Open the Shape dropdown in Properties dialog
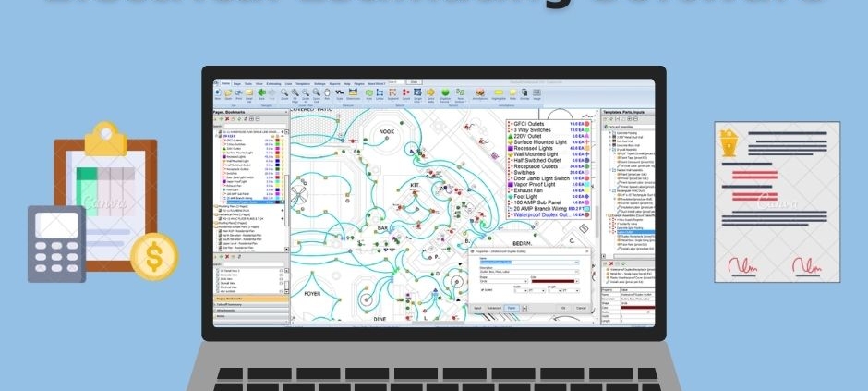The width and height of the screenshot is (868, 391). tap(526, 281)
